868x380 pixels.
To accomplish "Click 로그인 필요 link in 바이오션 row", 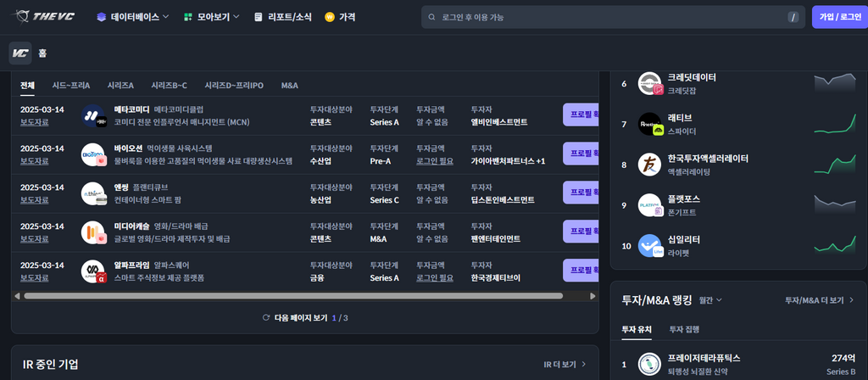I will (435, 161).
